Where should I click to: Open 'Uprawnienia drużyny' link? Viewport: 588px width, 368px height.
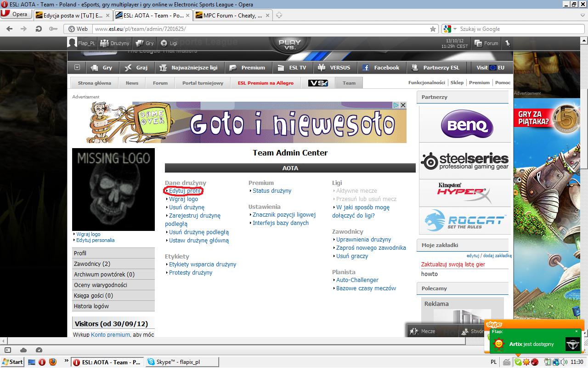pyautogui.click(x=363, y=240)
